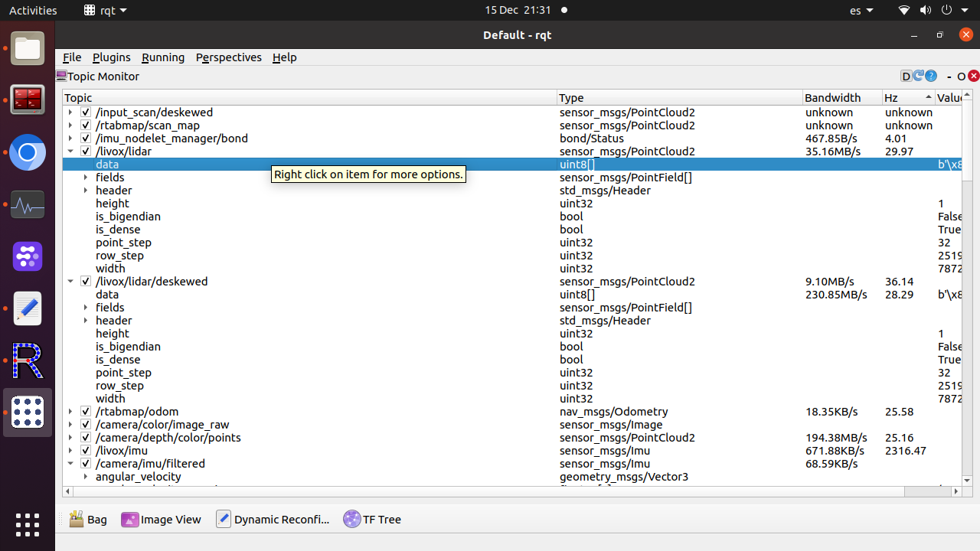Click the scroll-right arrow of the horizontal scrollbar

(x=956, y=491)
